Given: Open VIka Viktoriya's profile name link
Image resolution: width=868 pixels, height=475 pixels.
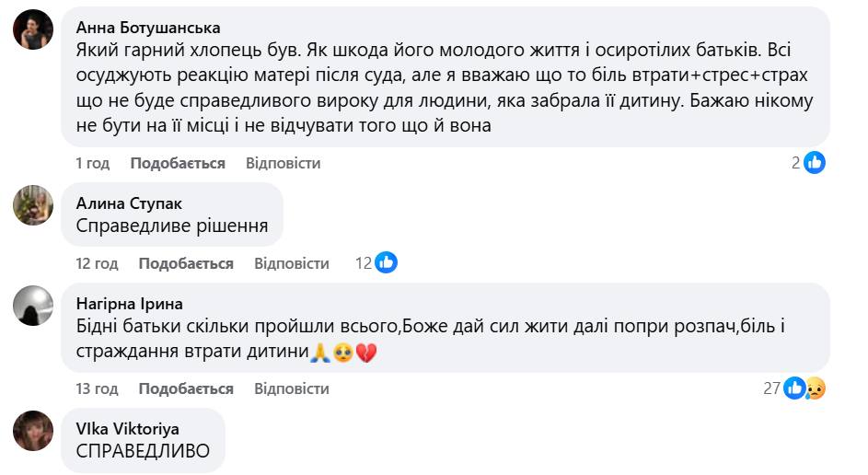Looking at the screenshot, I should point(128,429).
